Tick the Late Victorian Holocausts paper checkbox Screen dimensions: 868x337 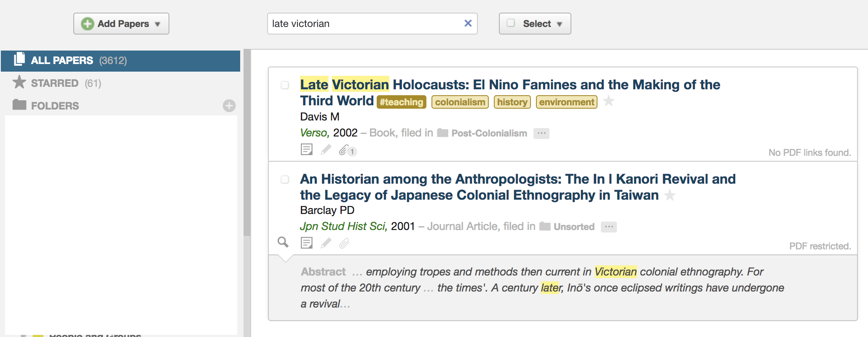(x=285, y=85)
